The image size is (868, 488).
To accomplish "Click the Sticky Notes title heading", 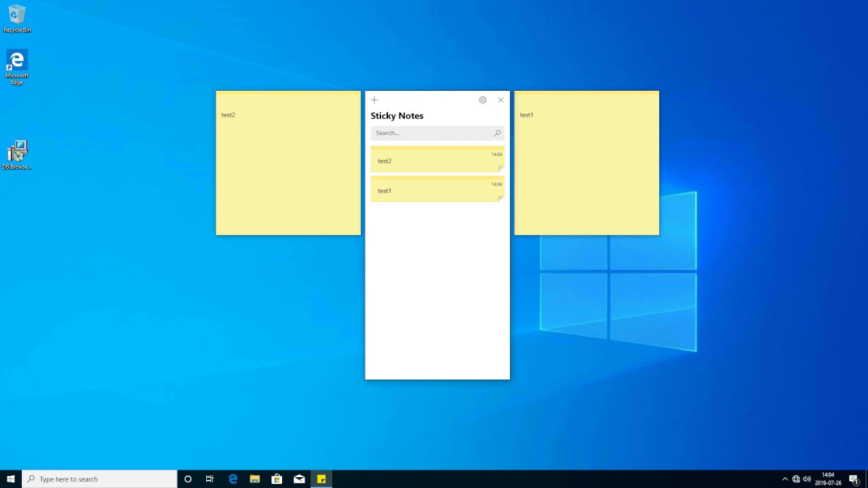I will (x=397, y=116).
